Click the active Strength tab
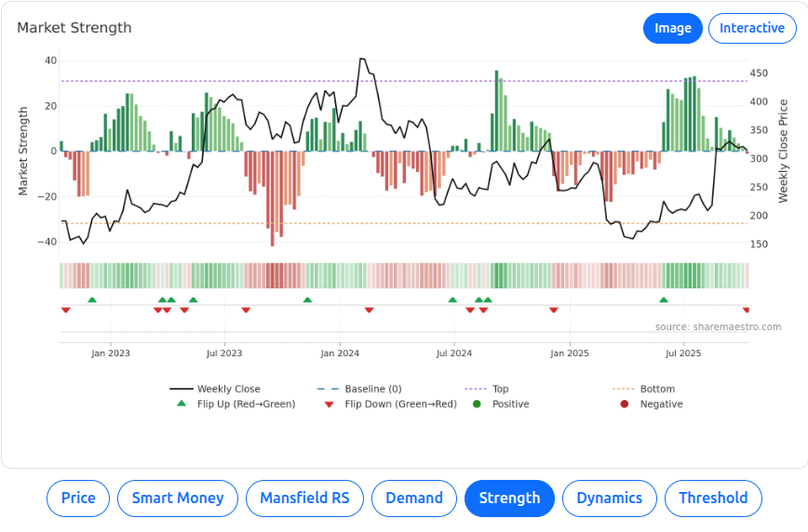Image resolution: width=808 pixels, height=532 pixels. click(509, 498)
